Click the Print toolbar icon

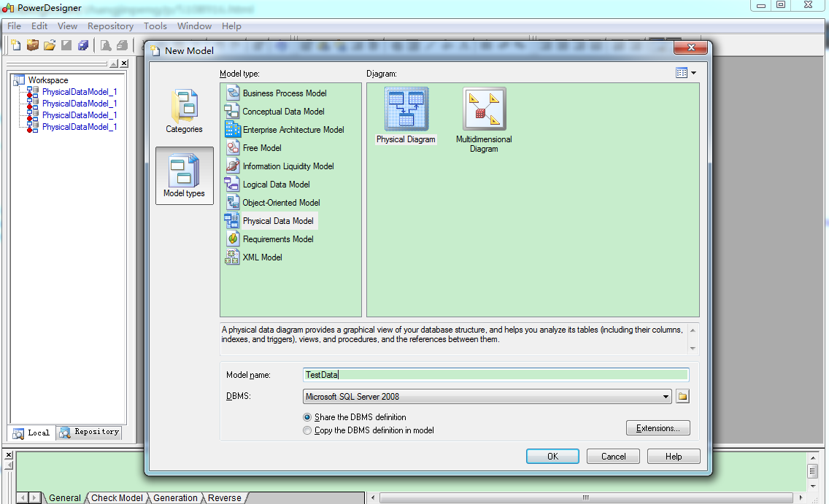pos(123,45)
